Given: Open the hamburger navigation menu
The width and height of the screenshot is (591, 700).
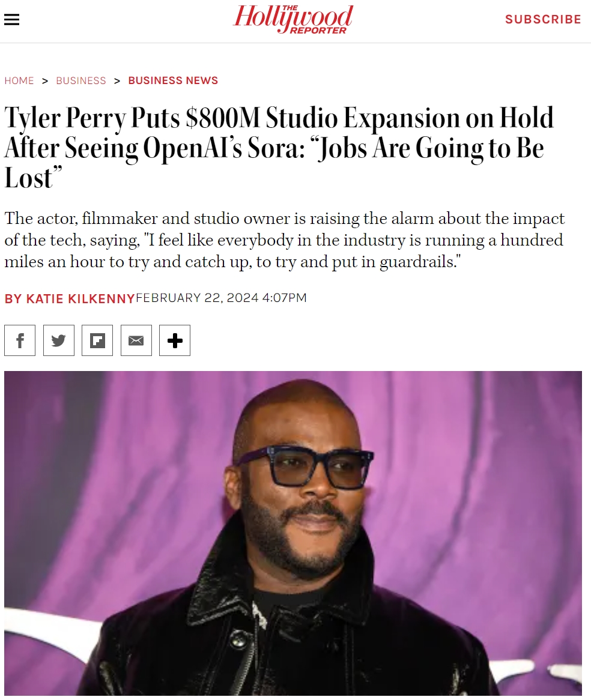Looking at the screenshot, I should (x=11, y=20).
